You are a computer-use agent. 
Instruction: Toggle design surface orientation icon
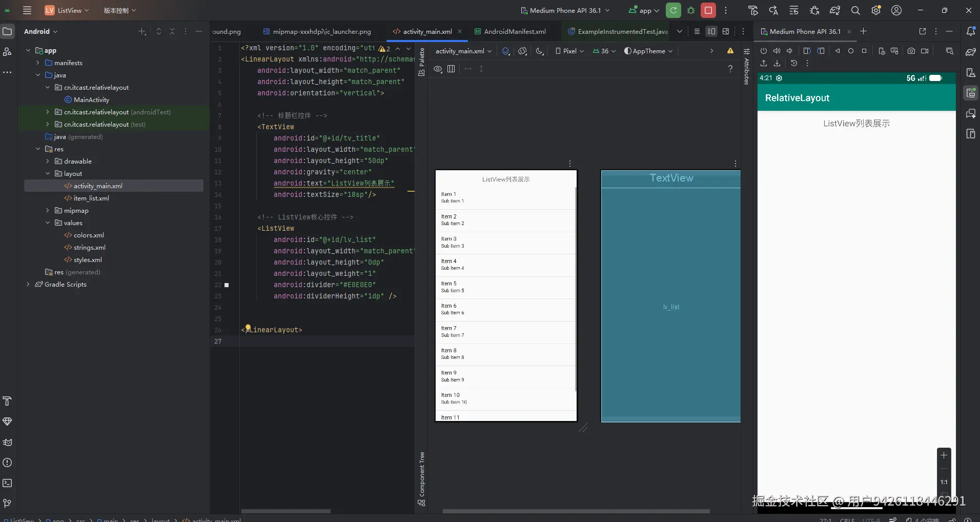tap(522, 51)
